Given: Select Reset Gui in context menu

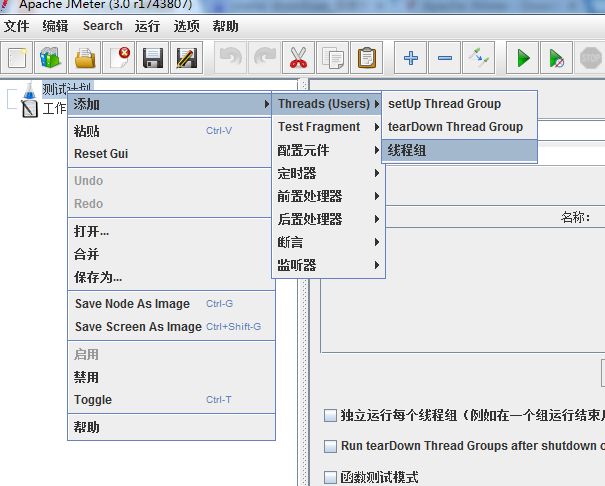Looking at the screenshot, I should [171, 154].
